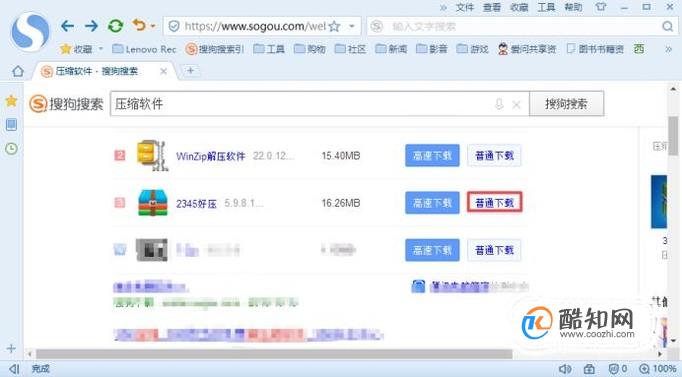Screen dimensions: 682x377
Task: Click the ad-block shield counter in status bar
Action: point(618,369)
